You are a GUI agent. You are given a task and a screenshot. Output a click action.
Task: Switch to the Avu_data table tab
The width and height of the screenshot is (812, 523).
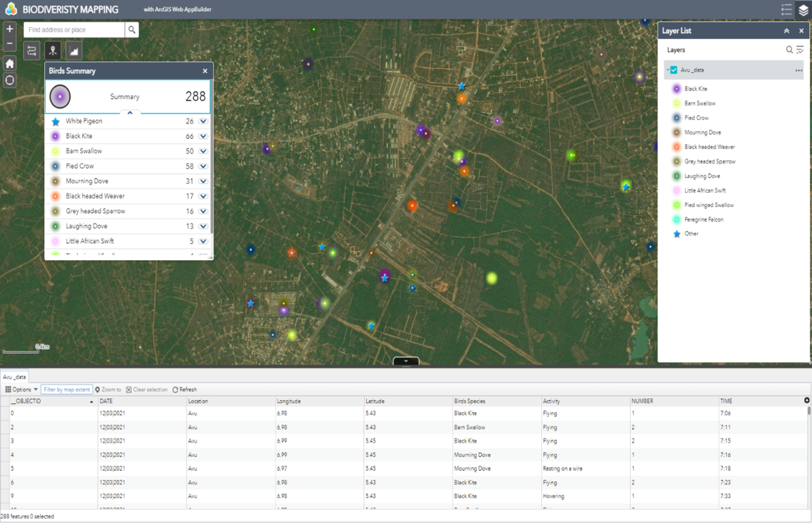14,377
